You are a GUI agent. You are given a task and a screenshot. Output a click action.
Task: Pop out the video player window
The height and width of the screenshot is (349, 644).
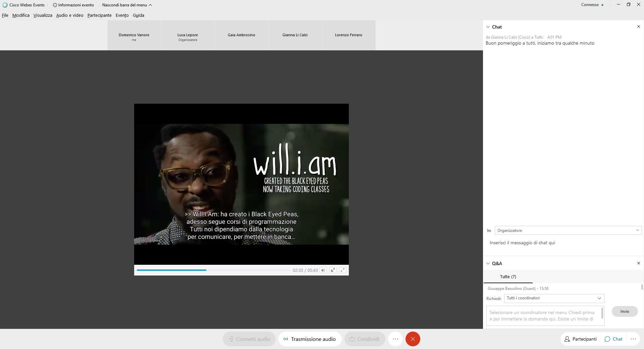(x=333, y=270)
